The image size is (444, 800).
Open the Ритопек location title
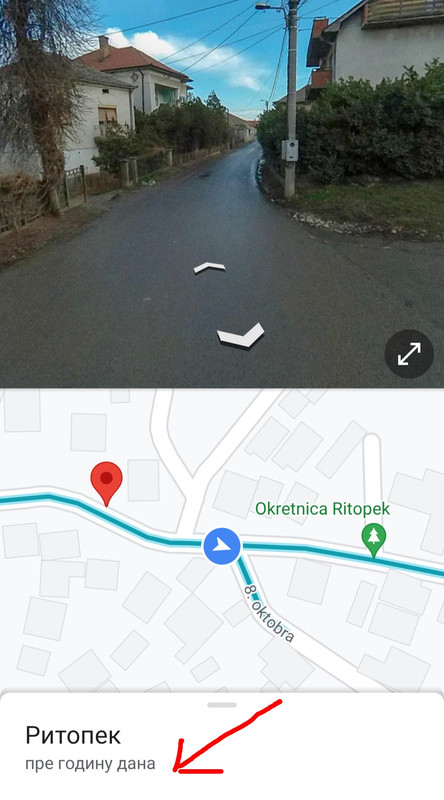point(73,735)
